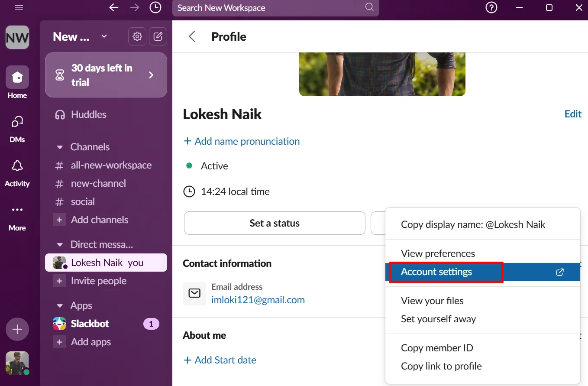Open the help question mark icon

point(491,7)
